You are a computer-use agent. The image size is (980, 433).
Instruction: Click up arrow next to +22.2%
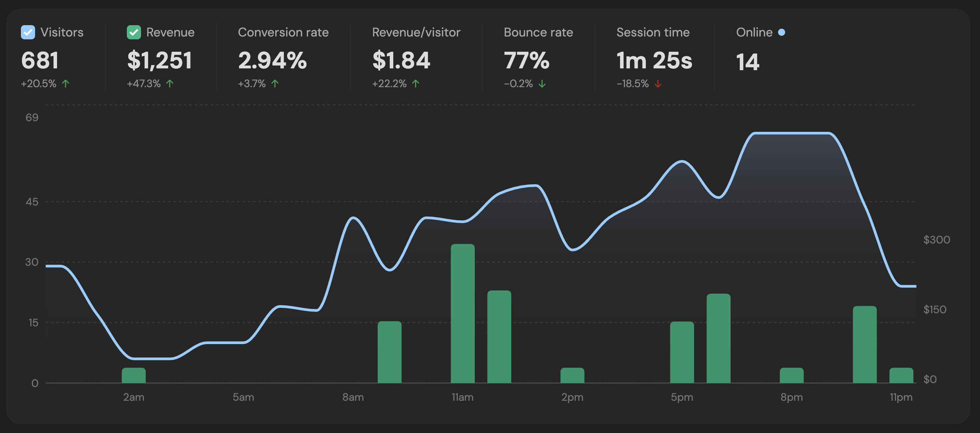(416, 83)
